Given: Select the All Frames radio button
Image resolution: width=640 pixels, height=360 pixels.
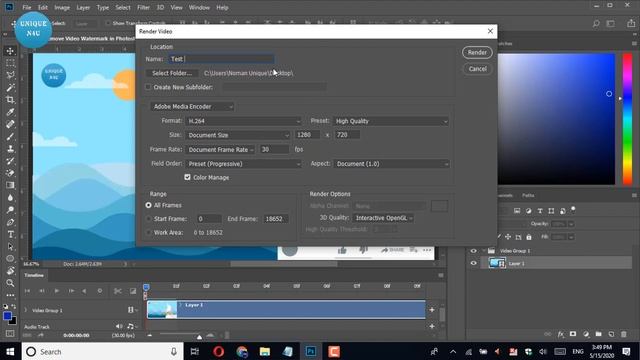Looking at the screenshot, I should pos(149,205).
